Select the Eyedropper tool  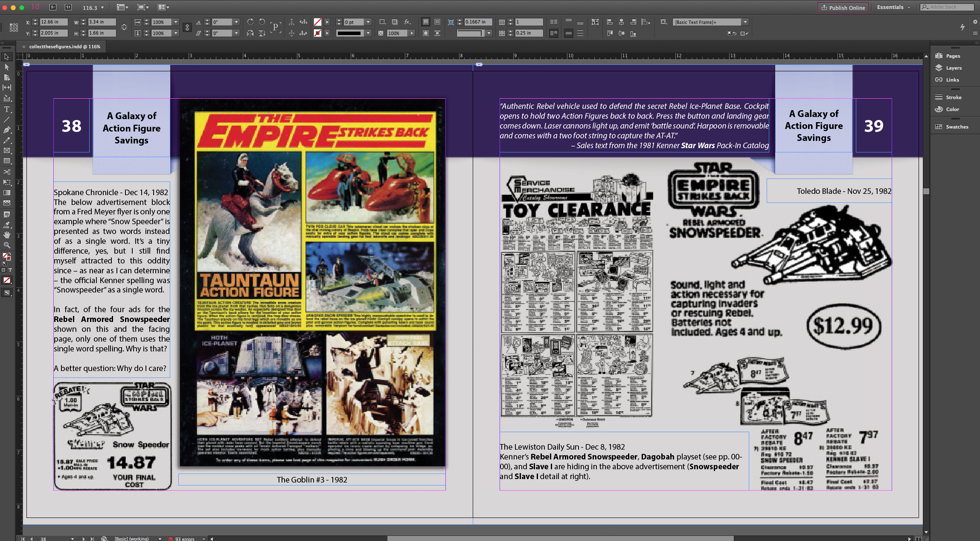tap(6, 224)
